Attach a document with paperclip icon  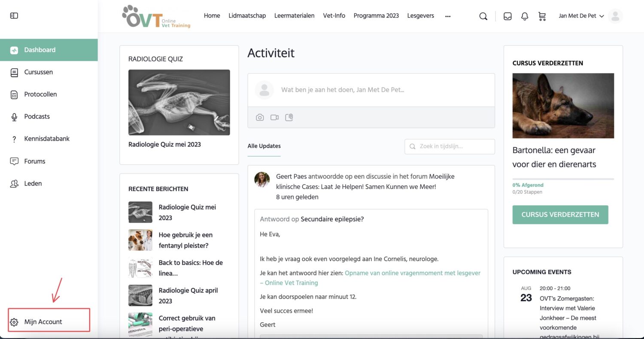289,117
